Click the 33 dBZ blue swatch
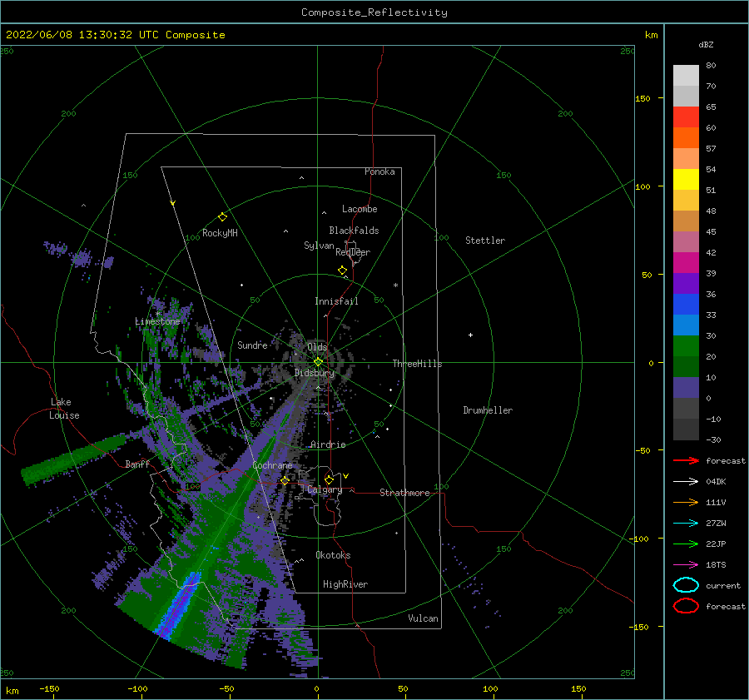 pos(686,325)
